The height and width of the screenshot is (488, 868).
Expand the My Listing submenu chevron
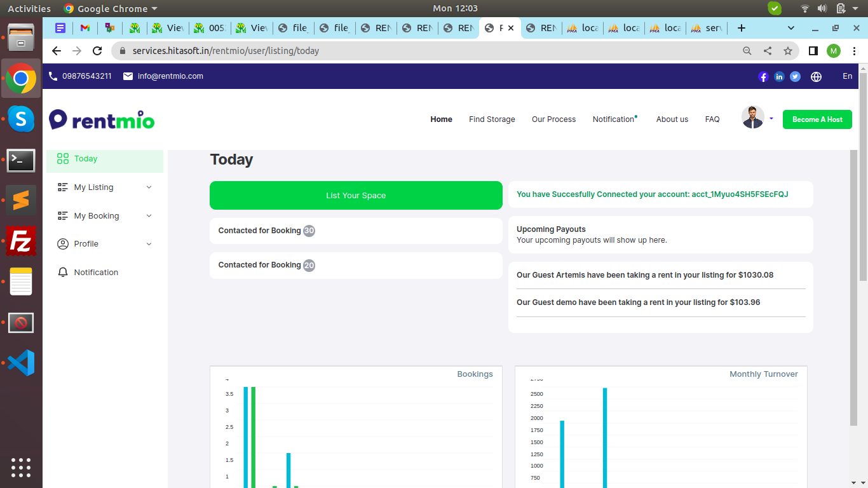coord(149,187)
